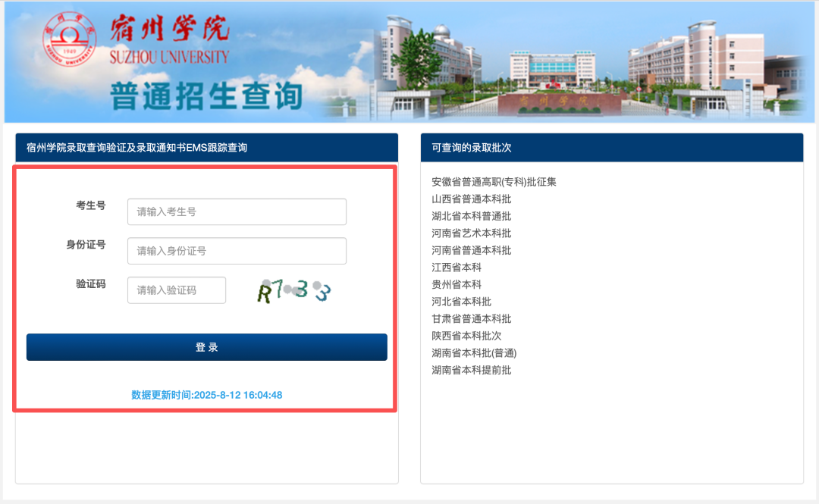This screenshot has width=819, height=504.
Task: Click the SUZHOU UNIVERSITY banner text
Action: [169, 57]
